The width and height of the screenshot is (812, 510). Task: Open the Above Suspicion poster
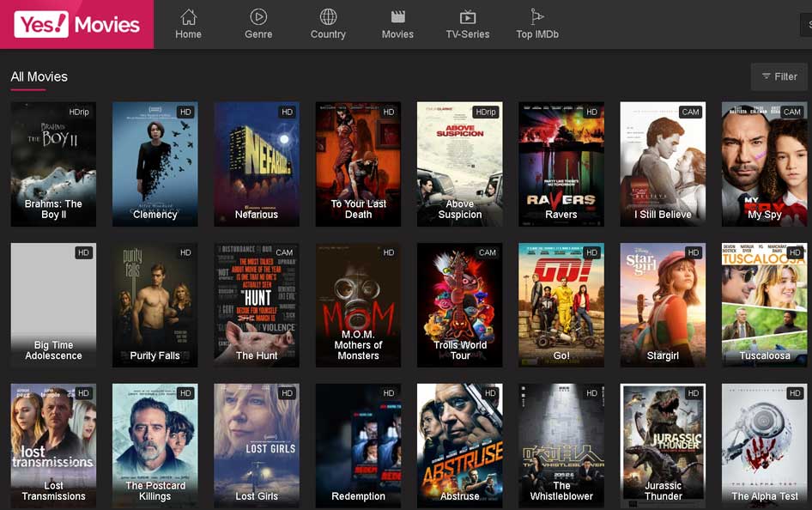(460, 164)
